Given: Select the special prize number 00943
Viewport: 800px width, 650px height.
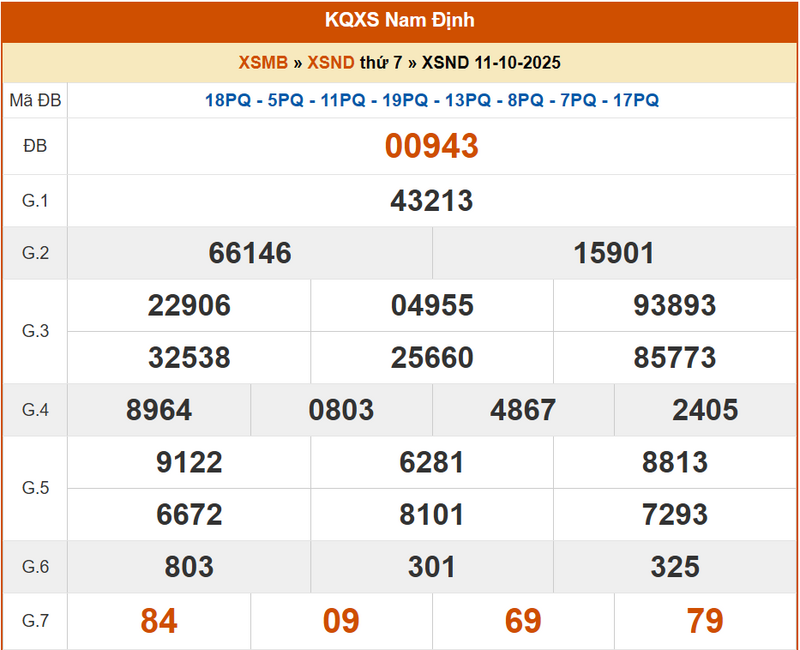Looking at the screenshot, I should coord(432,146).
